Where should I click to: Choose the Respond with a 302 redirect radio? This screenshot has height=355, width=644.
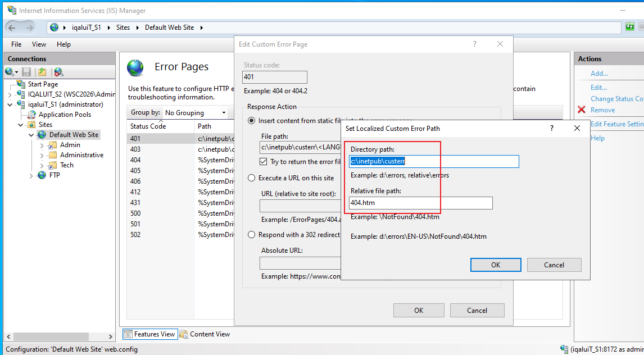point(251,235)
